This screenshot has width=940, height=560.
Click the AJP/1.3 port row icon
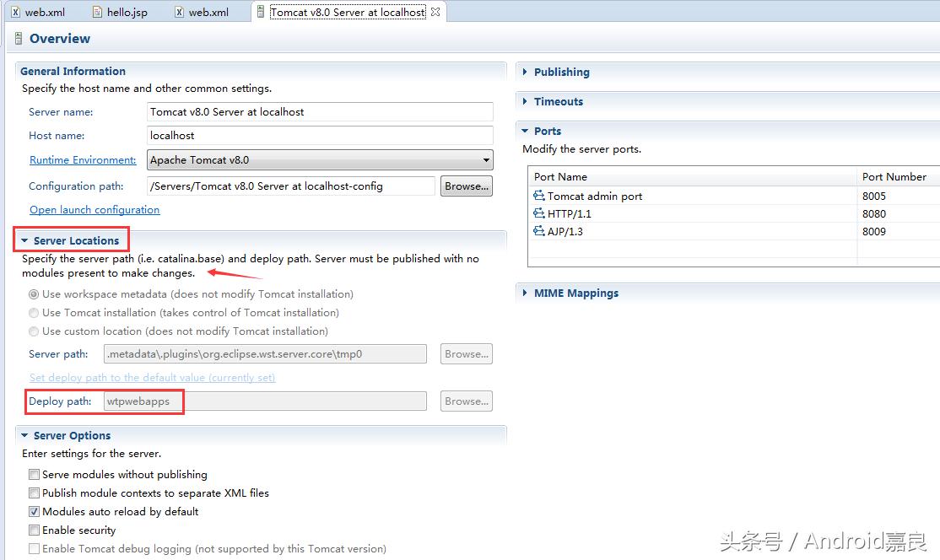click(x=539, y=231)
